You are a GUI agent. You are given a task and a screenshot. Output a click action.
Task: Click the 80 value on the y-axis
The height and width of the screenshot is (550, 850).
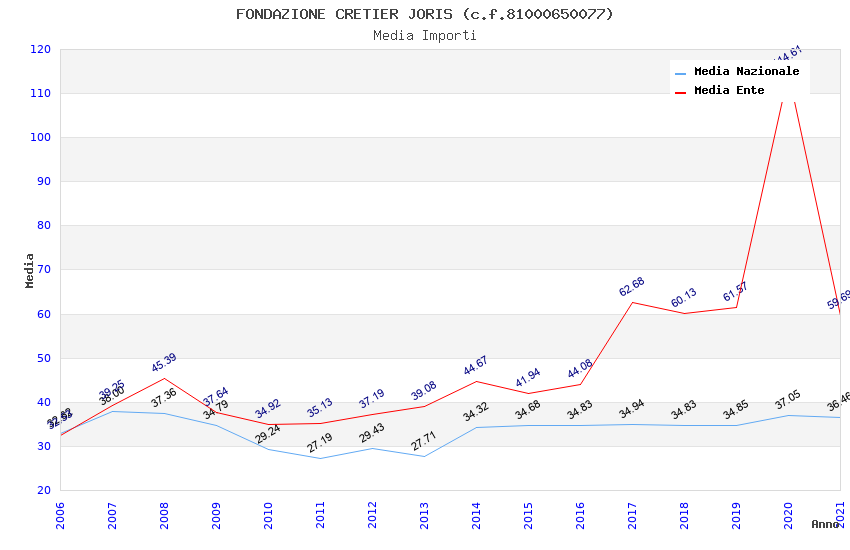tap(44, 225)
